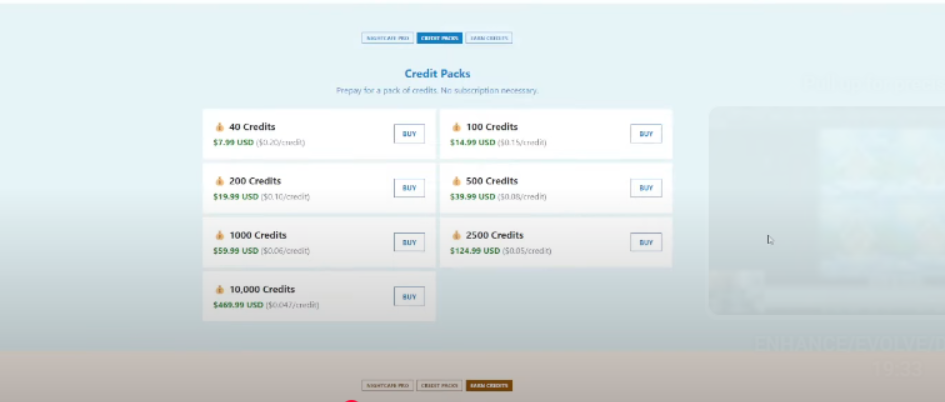Image resolution: width=945 pixels, height=402 pixels.
Task: Open the NightCafe Pro tab in the blue tab row
Action: (x=388, y=38)
